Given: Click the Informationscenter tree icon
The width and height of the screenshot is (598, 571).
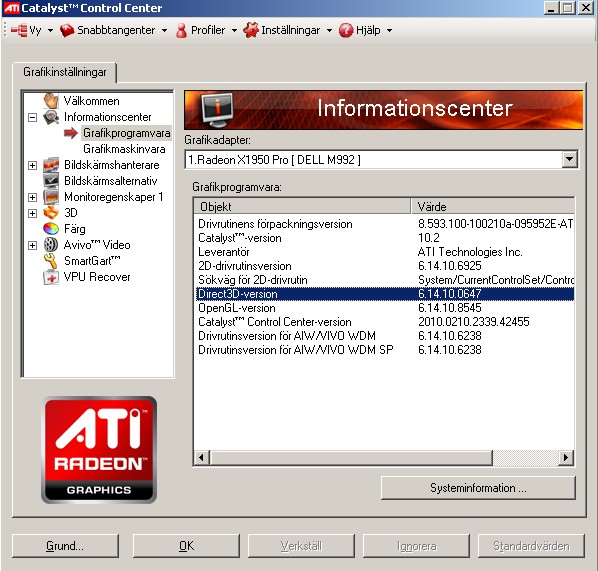Looking at the screenshot, I should (51, 117).
